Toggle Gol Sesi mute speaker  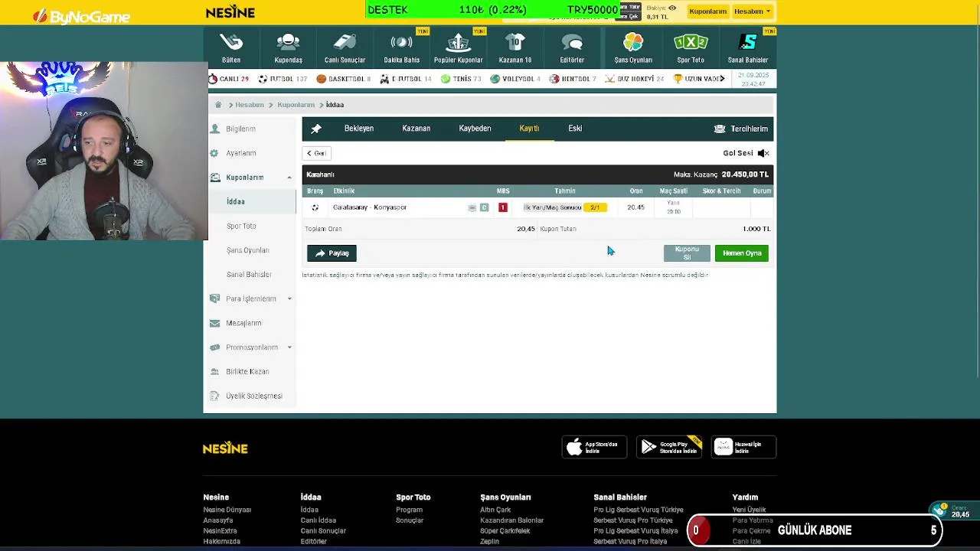point(763,153)
